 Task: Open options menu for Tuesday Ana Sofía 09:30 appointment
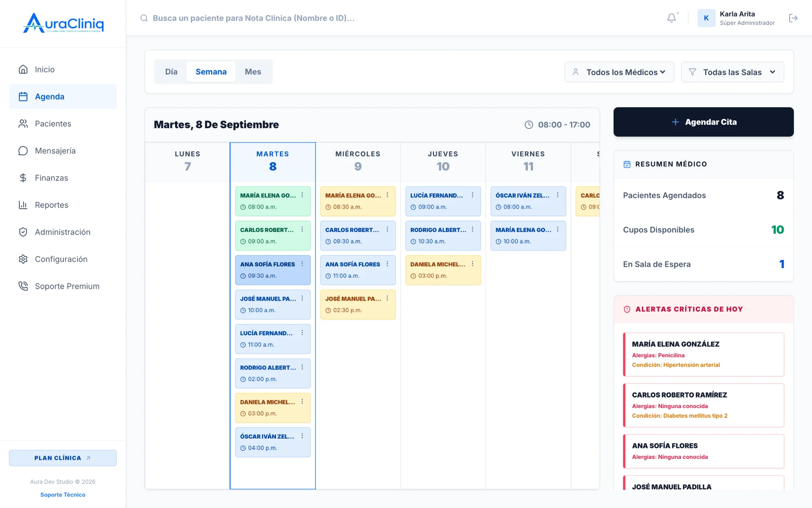(x=302, y=264)
